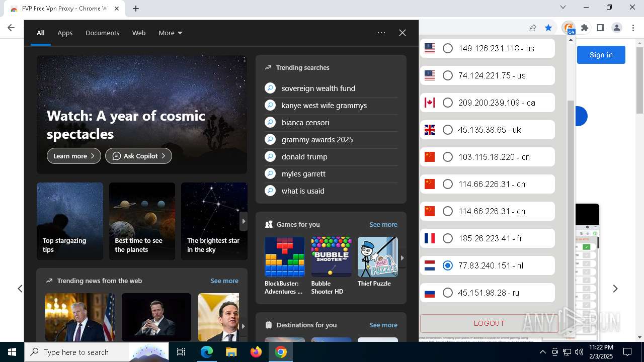This screenshot has height=362, width=644.
Task: Select proxy 149.126.231.118 - us radio button
Action: [x=447, y=48]
